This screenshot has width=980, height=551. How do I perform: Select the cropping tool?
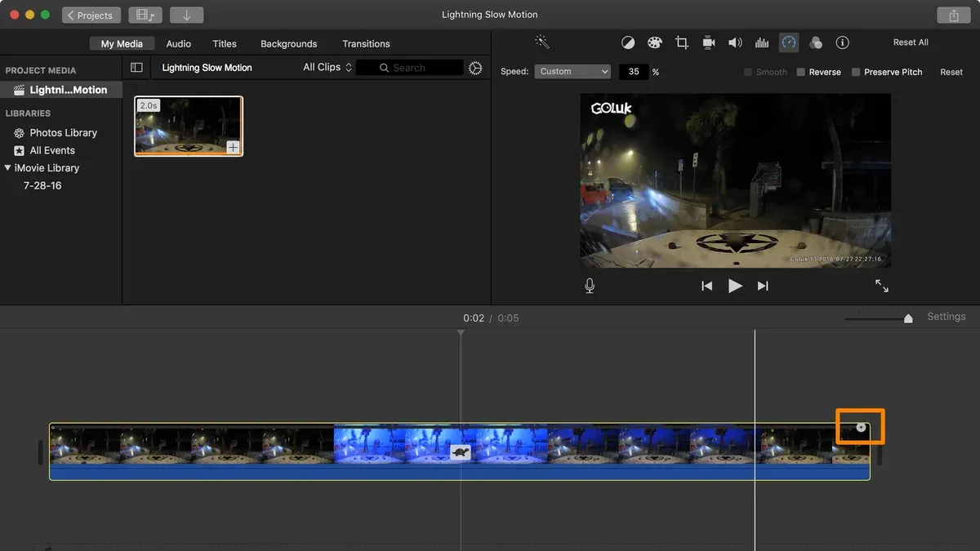point(682,42)
